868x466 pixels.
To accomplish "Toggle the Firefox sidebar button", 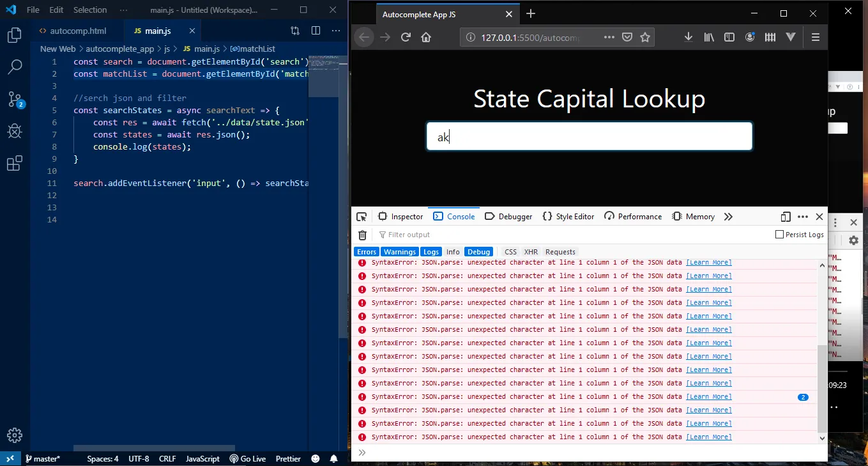I will [729, 37].
